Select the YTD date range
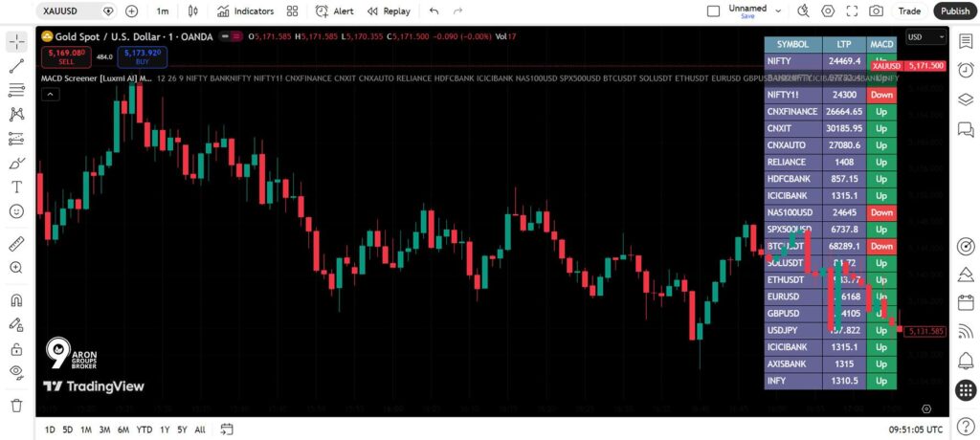This screenshot has width=980, height=440. pyautogui.click(x=145, y=429)
